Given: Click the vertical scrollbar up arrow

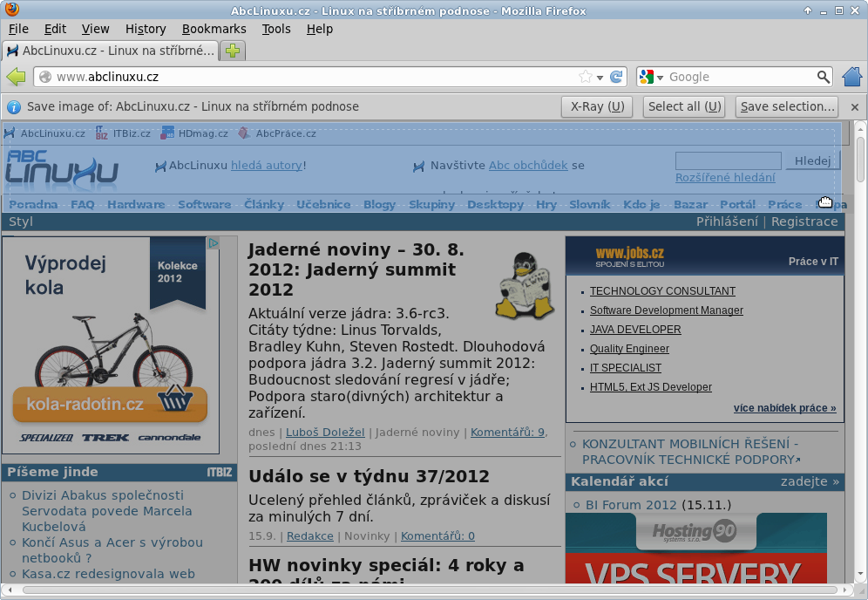Looking at the screenshot, I should [859, 128].
